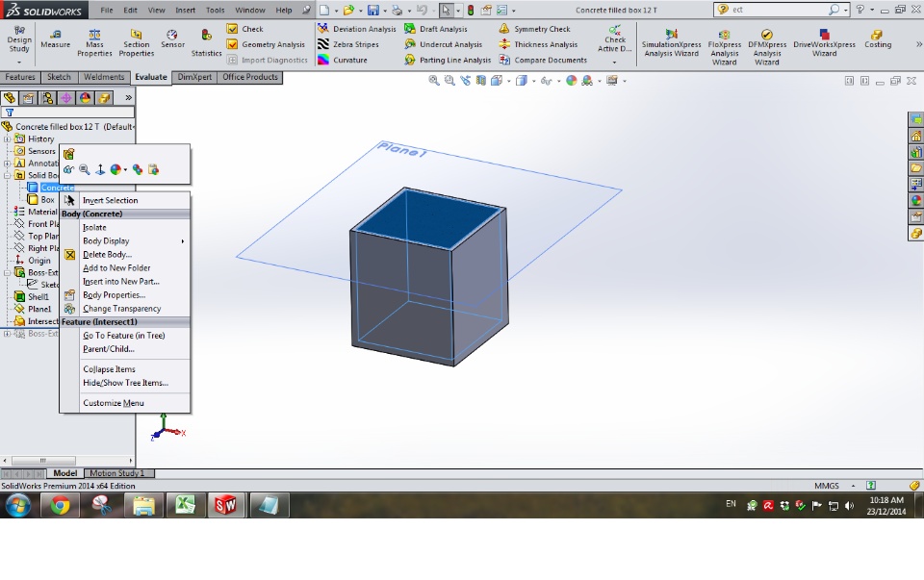Toggle Undercut Analysis
924x580 pixels.
(x=443, y=44)
